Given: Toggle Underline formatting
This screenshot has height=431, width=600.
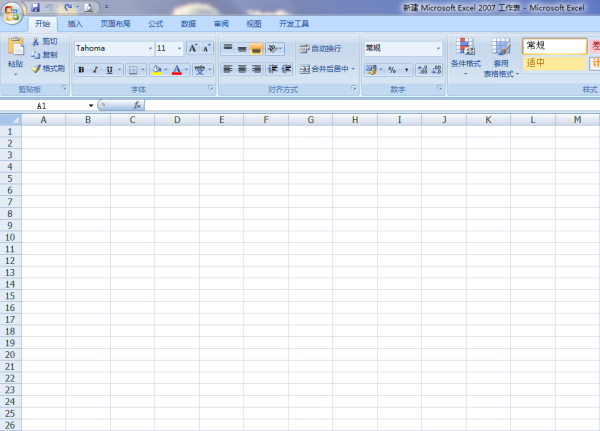Looking at the screenshot, I should click(x=109, y=70).
